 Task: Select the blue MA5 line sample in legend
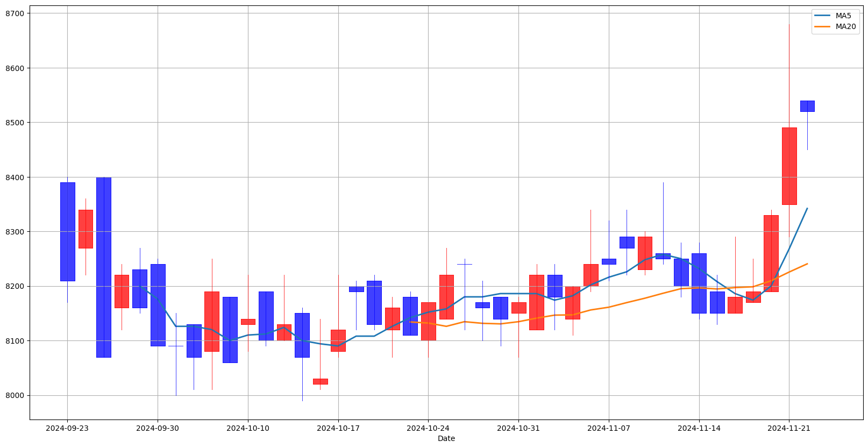point(823,16)
